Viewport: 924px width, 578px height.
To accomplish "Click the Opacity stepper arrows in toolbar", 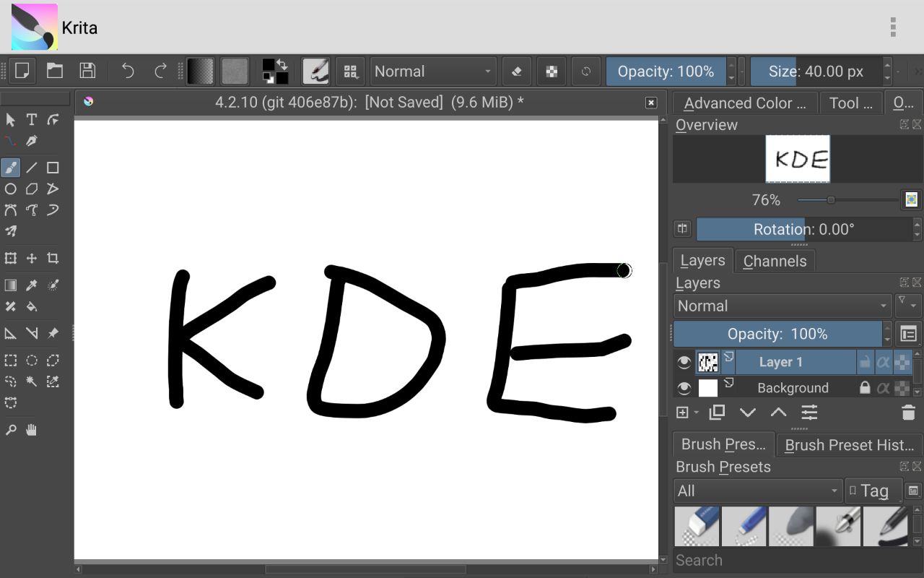I will pos(731,71).
